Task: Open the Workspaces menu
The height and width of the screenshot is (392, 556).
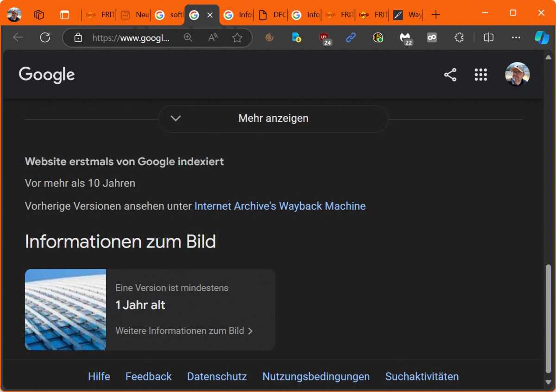Action: [39, 15]
